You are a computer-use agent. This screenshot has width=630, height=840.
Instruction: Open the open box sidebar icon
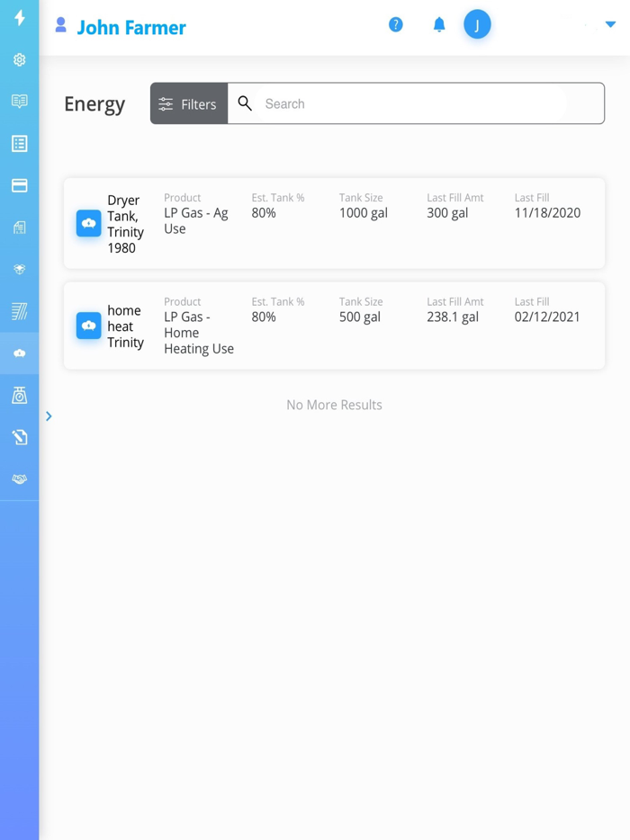point(19,270)
